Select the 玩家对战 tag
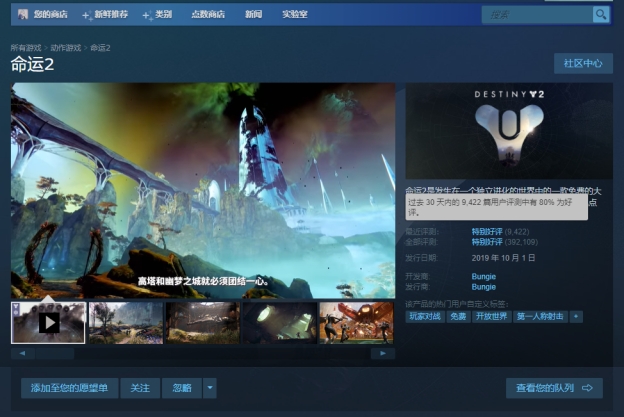This screenshot has height=417, width=624. click(x=425, y=317)
